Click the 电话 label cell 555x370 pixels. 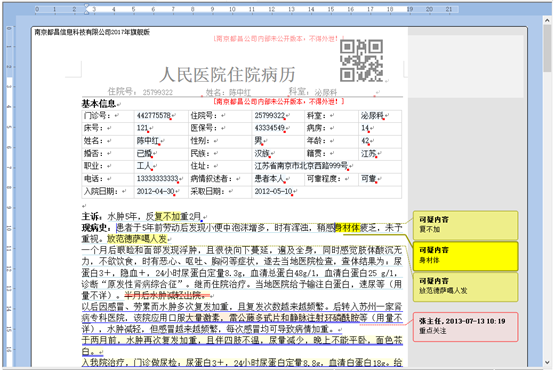(108, 179)
